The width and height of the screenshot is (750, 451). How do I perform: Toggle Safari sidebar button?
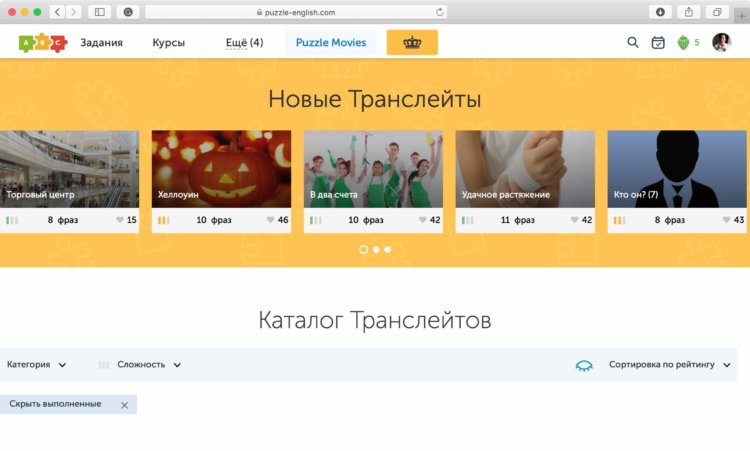point(99,12)
